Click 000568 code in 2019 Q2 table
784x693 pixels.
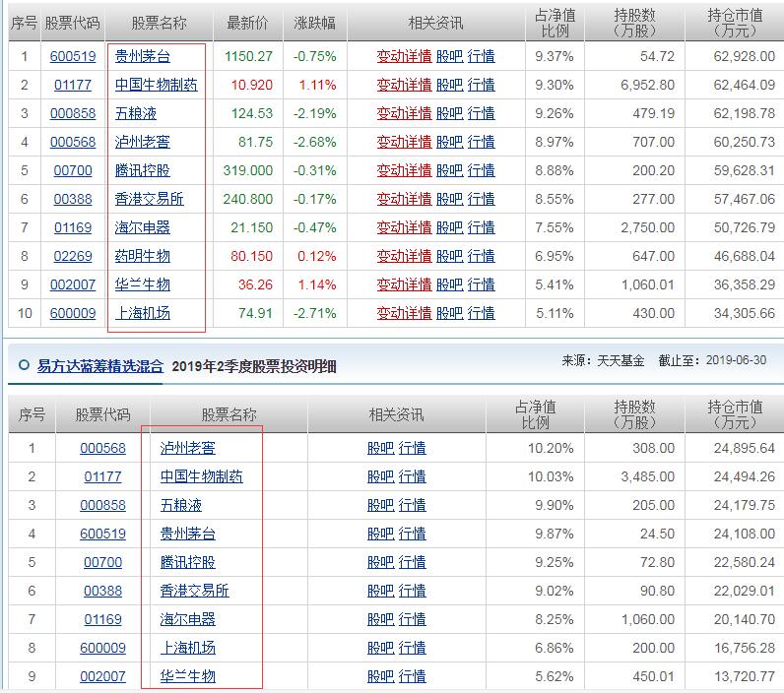click(x=103, y=448)
